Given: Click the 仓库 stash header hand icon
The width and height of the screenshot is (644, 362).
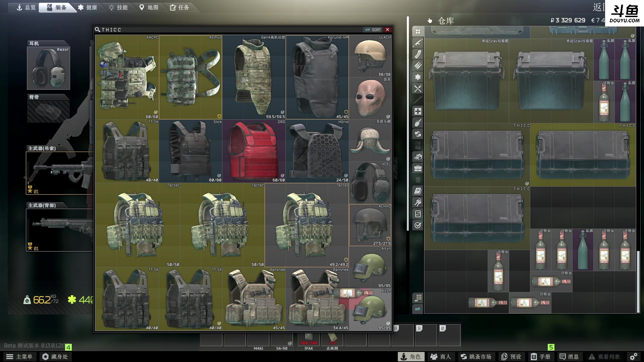Looking at the screenshot, I should click(x=430, y=21).
